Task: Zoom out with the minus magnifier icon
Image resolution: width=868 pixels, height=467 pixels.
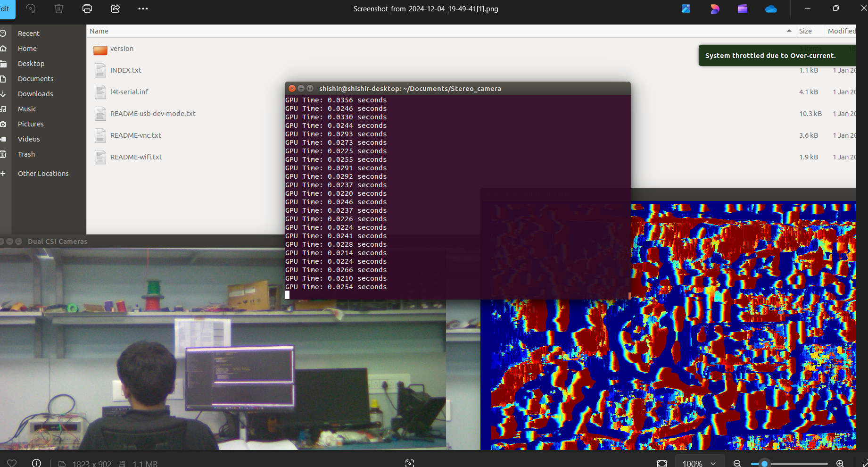Action: coord(737,463)
